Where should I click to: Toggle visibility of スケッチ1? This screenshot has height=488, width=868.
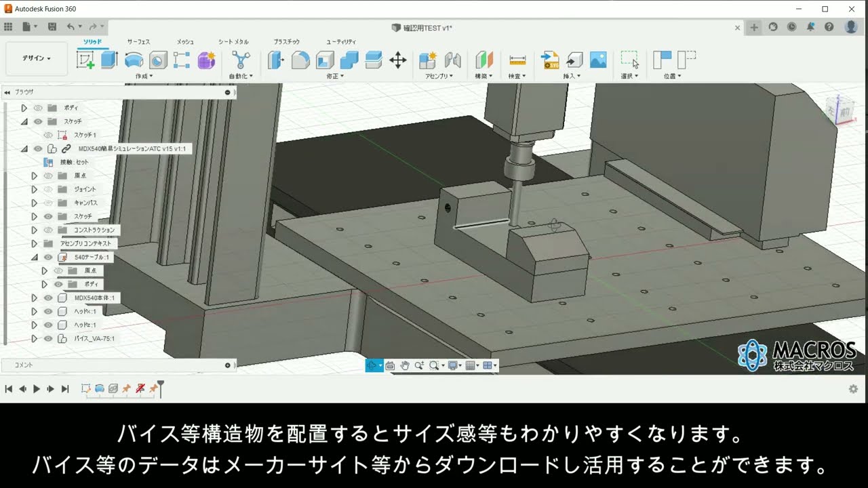(x=48, y=135)
